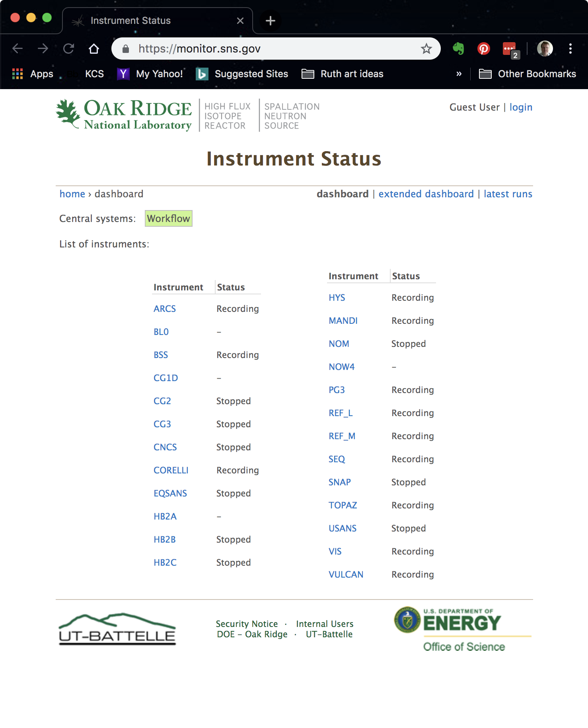The image size is (588, 728).
Task: Open the CORELLI instrument page
Action: [x=171, y=470]
